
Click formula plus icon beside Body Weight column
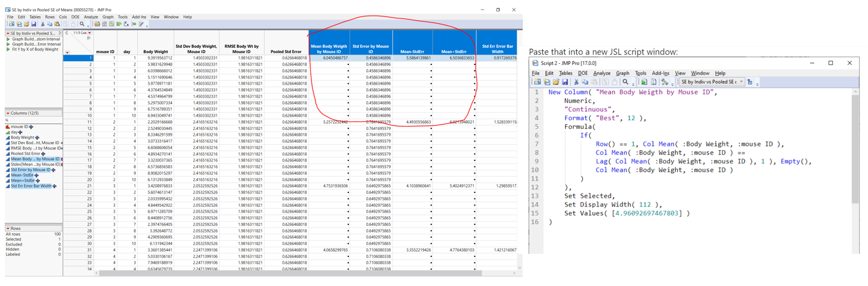38,138
